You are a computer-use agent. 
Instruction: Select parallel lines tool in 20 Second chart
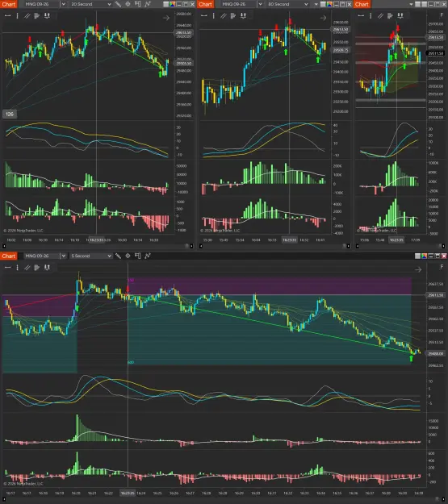27,15
